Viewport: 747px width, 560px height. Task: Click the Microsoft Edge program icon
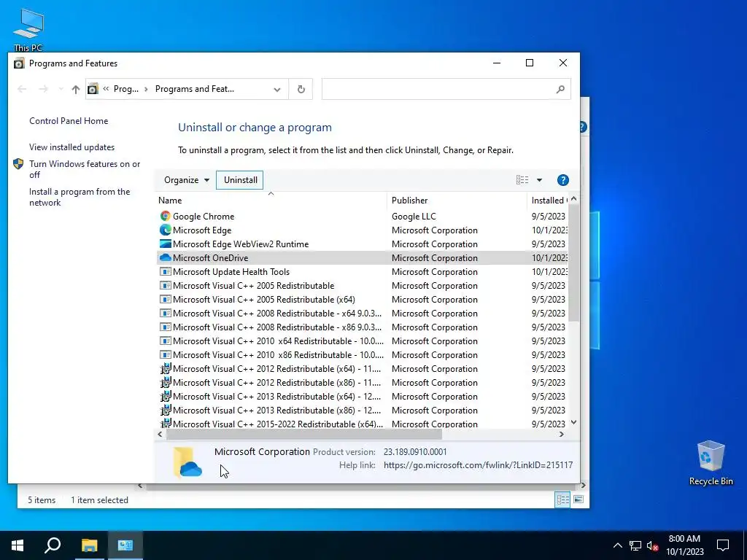point(166,230)
